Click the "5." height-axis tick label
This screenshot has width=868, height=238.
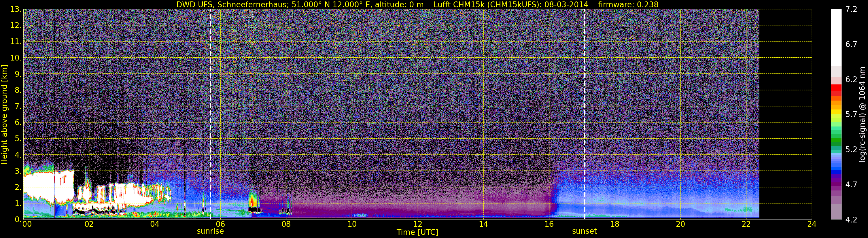pos(18,139)
